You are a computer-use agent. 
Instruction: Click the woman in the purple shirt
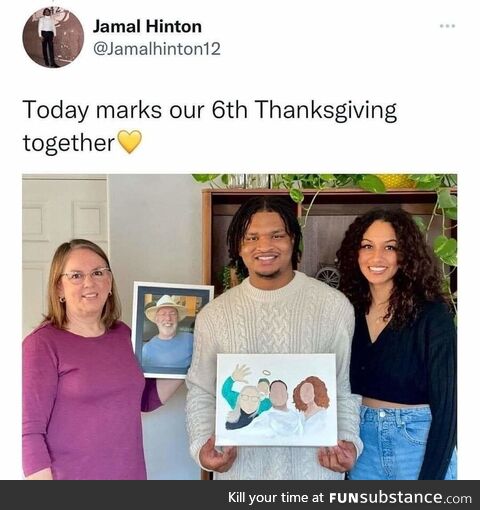(83, 360)
